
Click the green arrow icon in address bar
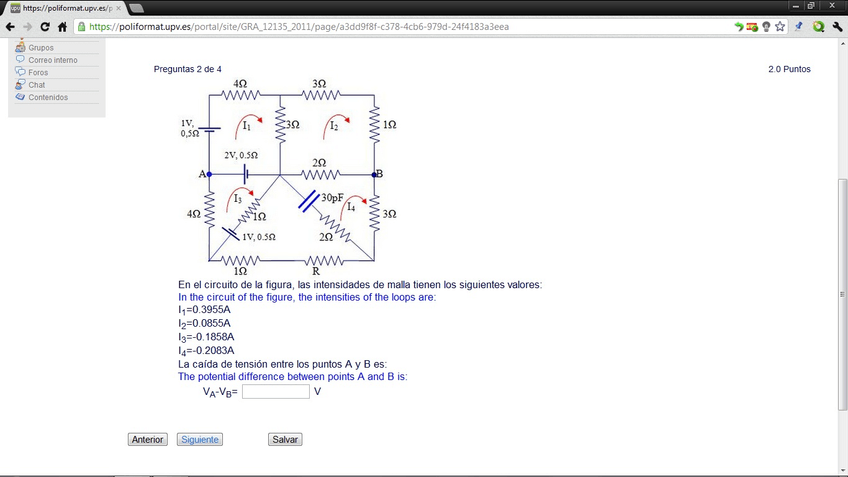coord(738,27)
